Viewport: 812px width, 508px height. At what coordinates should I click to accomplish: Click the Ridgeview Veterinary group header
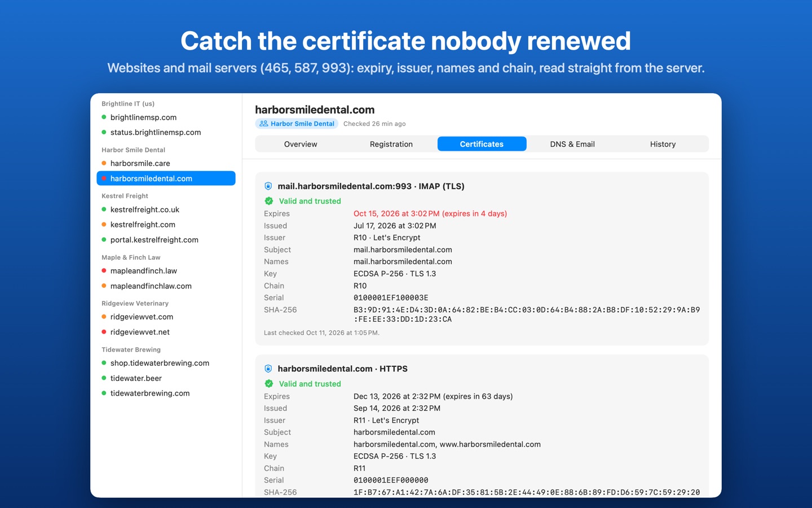[x=135, y=303]
